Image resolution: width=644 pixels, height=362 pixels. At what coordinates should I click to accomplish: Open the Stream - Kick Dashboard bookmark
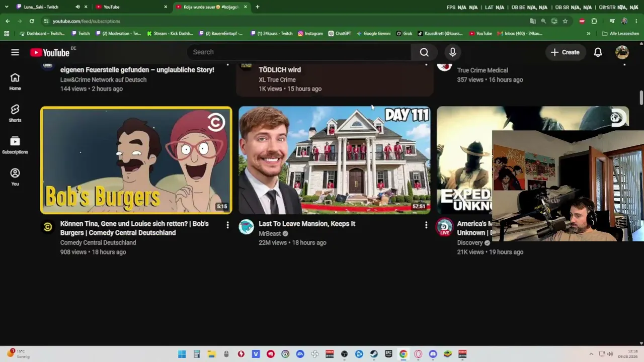(x=170, y=34)
